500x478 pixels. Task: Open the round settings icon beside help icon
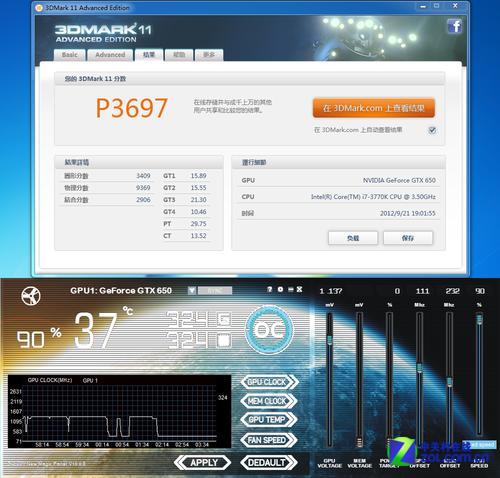coord(280,289)
